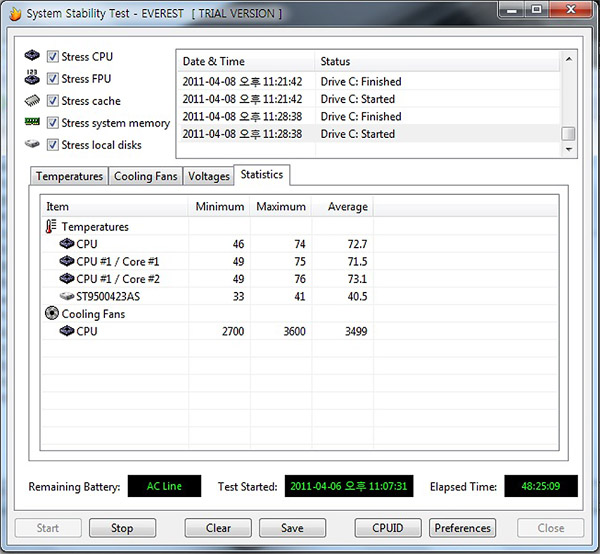Disable the Stress system memory checkbox
600x554 pixels.
pyautogui.click(x=52, y=123)
